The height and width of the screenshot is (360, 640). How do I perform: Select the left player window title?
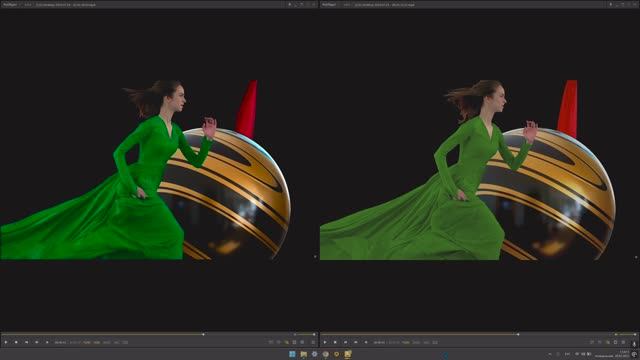65,4
